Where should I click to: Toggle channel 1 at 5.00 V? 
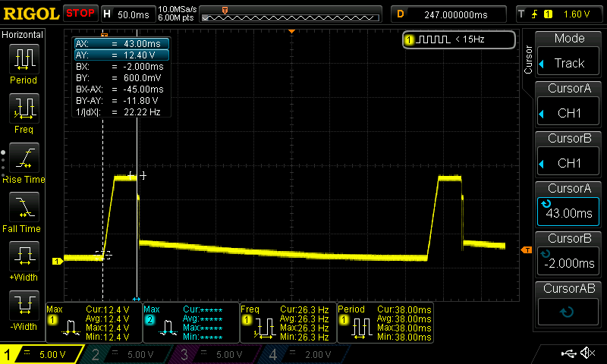pyautogui.click(x=44, y=354)
